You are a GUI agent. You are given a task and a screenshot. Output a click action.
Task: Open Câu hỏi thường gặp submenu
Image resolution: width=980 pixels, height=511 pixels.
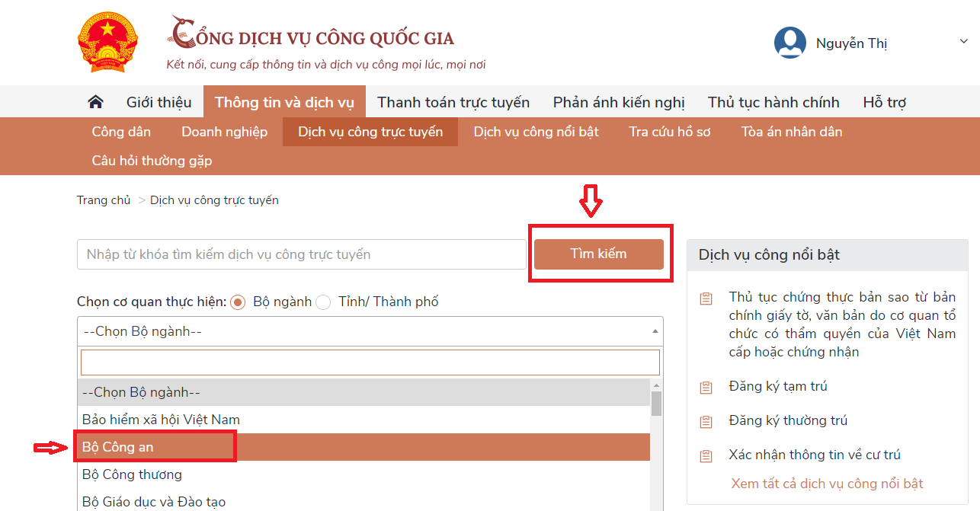pyautogui.click(x=152, y=161)
